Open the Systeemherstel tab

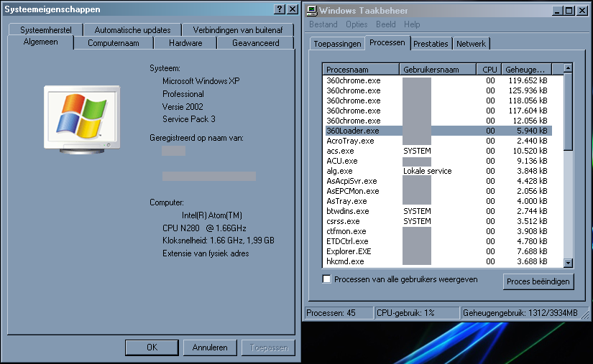coord(46,30)
